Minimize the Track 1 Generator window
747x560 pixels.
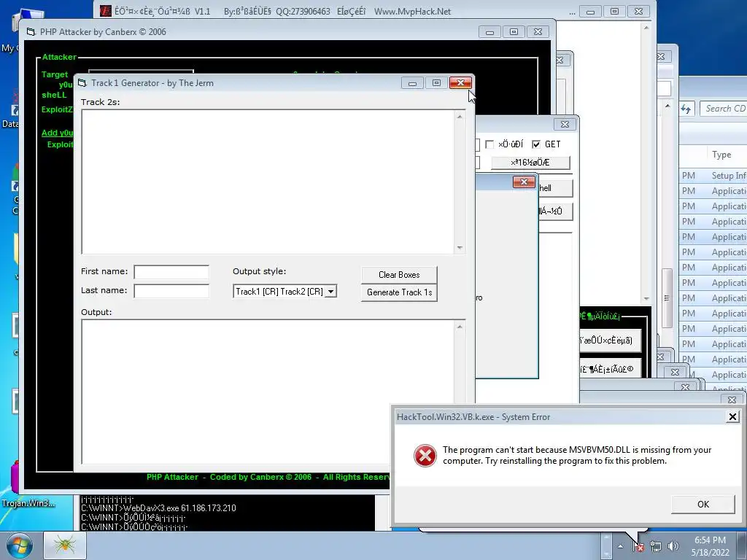pos(413,83)
